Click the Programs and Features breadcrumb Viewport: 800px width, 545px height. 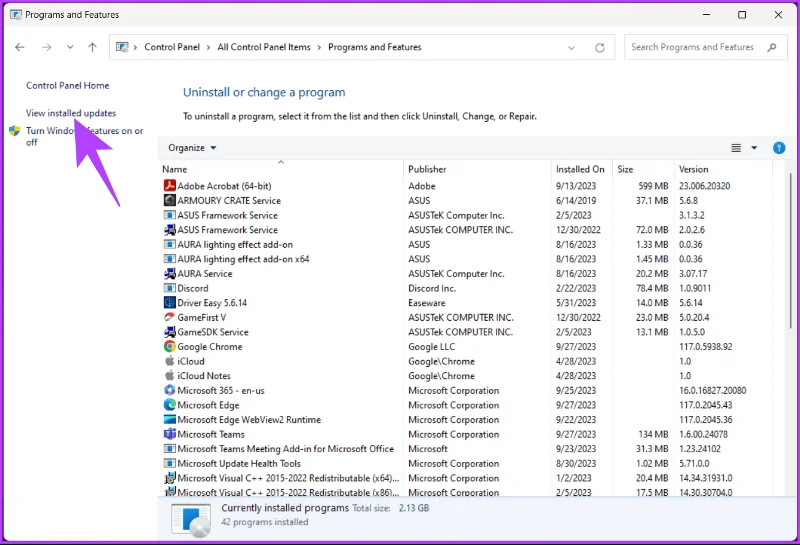374,47
